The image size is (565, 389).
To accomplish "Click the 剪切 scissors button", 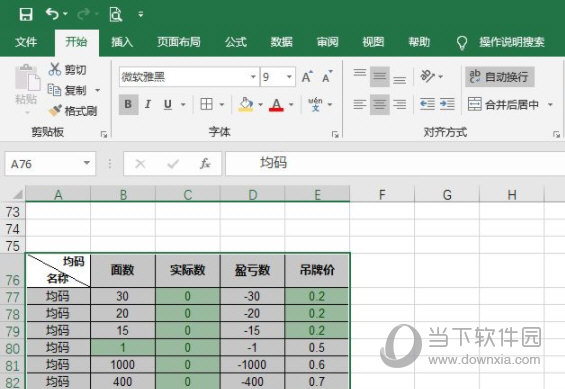I will coord(68,69).
